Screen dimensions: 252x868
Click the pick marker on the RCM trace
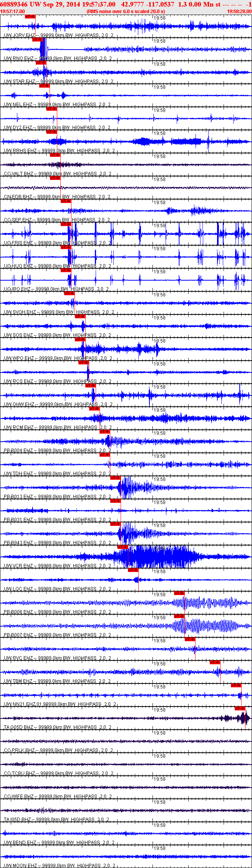[x=94, y=409]
